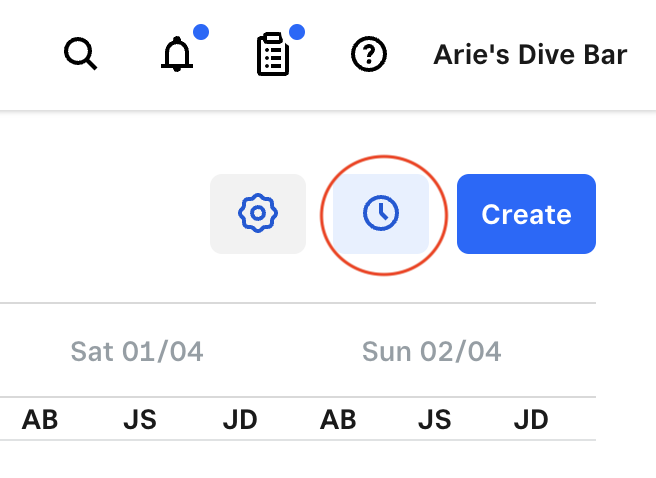Click the blue badge on the clipboard
This screenshot has height=478, width=656.
click(x=296, y=32)
